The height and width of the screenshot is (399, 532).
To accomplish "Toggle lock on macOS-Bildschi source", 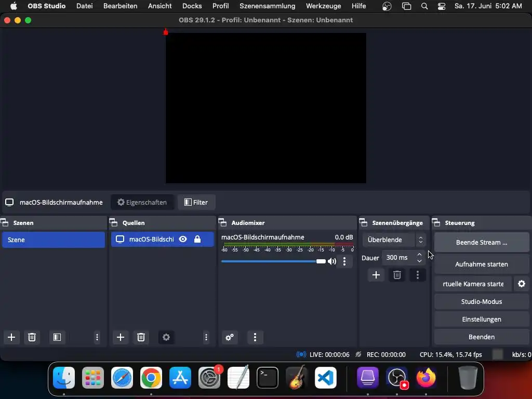I will click(197, 239).
